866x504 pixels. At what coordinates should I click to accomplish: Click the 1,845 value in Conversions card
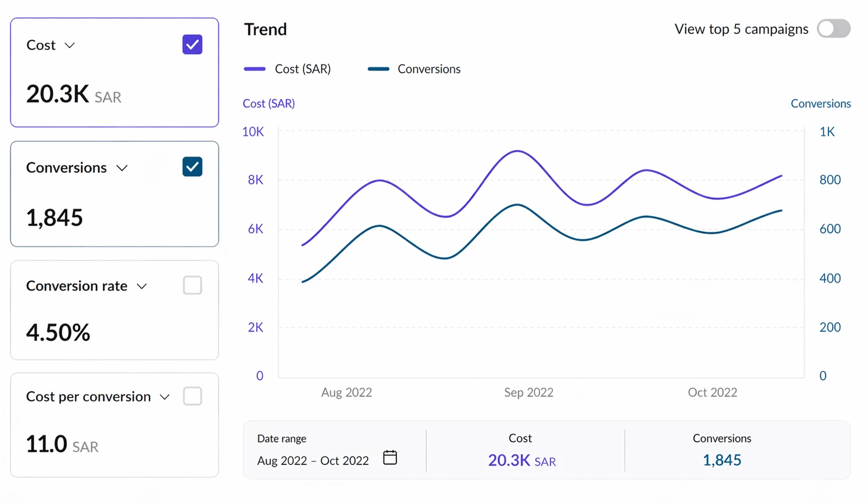[54, 218]
